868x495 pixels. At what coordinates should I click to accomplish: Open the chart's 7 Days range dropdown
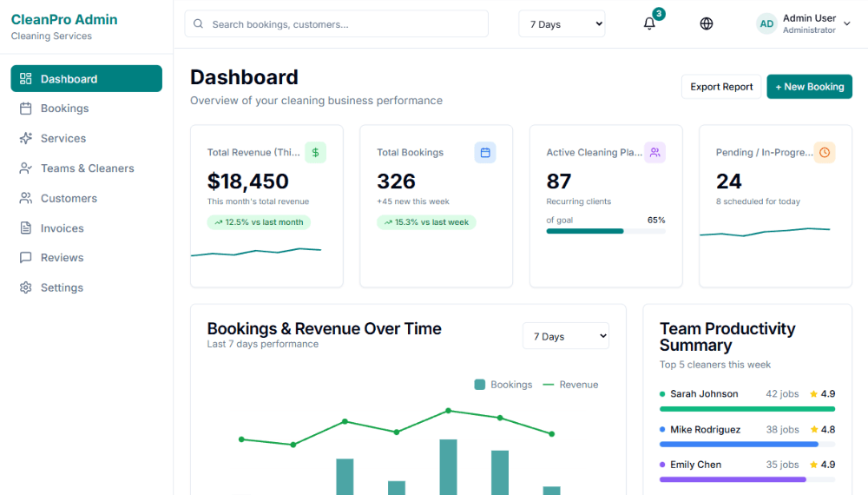point(566,336)
